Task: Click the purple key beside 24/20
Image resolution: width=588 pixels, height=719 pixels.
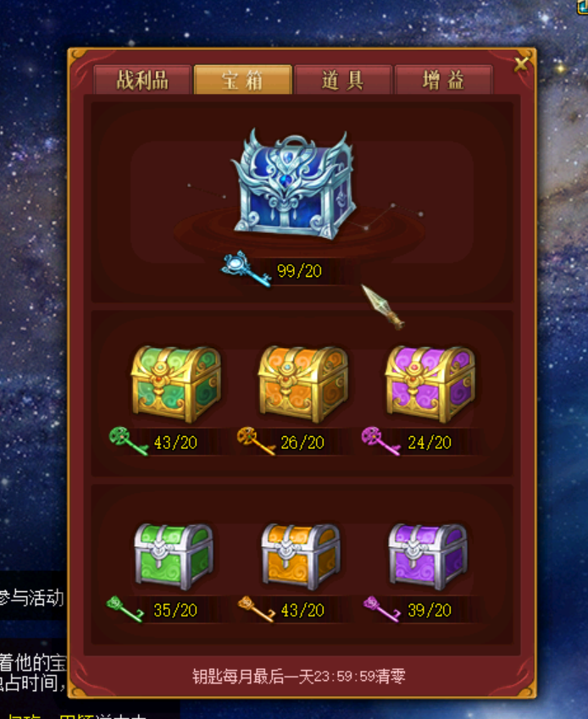Action: tap(380, 441)
